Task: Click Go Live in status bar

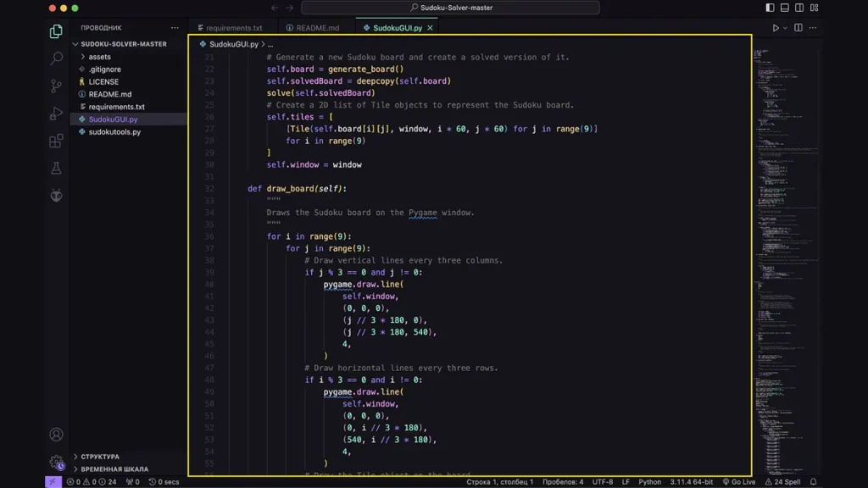Action: pos(738,482)
